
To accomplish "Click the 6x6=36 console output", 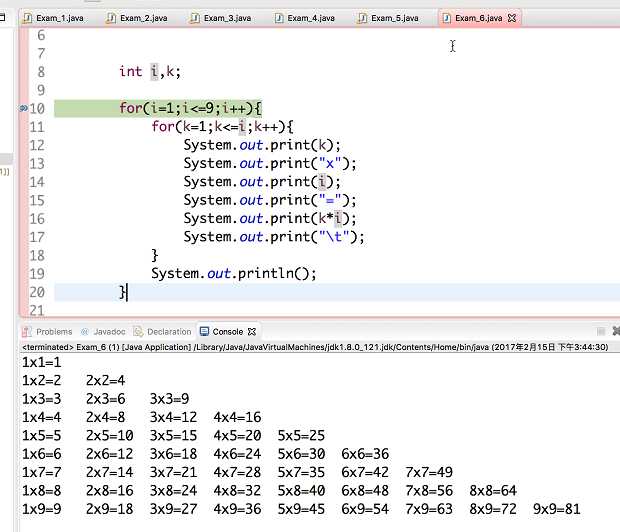I will pyautogui.click(x=365, y=454).
